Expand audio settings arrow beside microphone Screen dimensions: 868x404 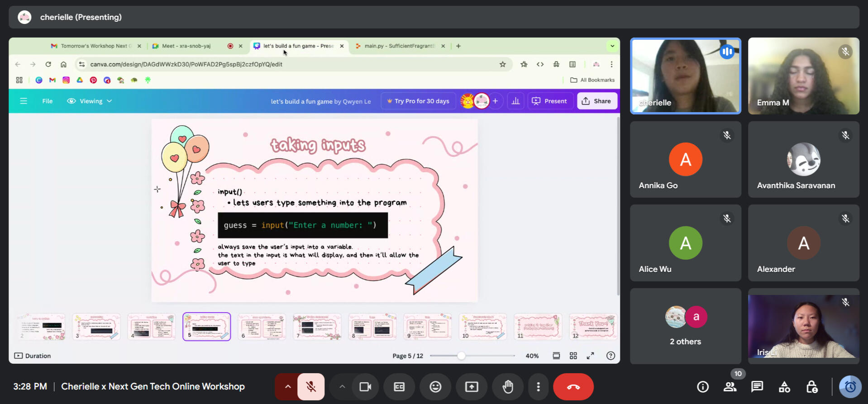(287, 387)
